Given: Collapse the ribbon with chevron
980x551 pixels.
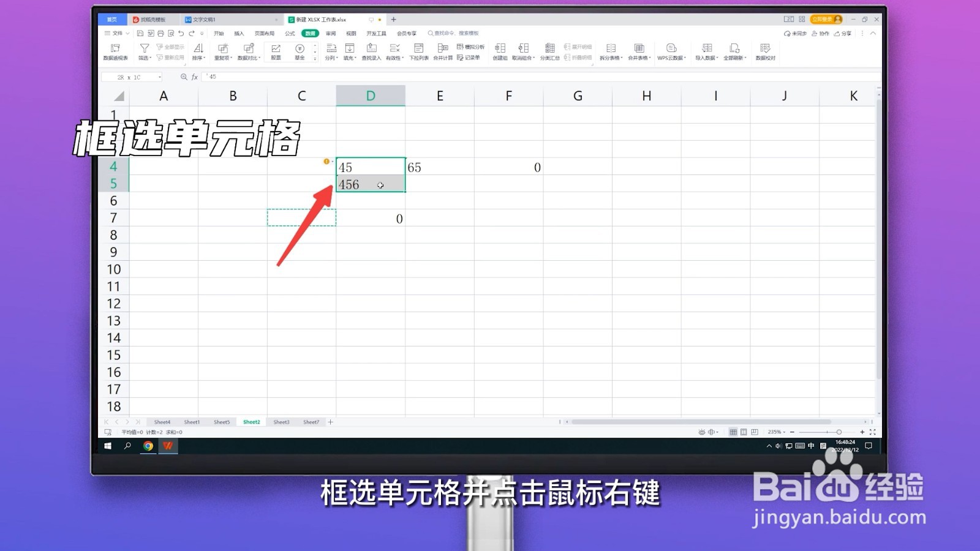Looking at the screenshot, I should coord(873,33).
